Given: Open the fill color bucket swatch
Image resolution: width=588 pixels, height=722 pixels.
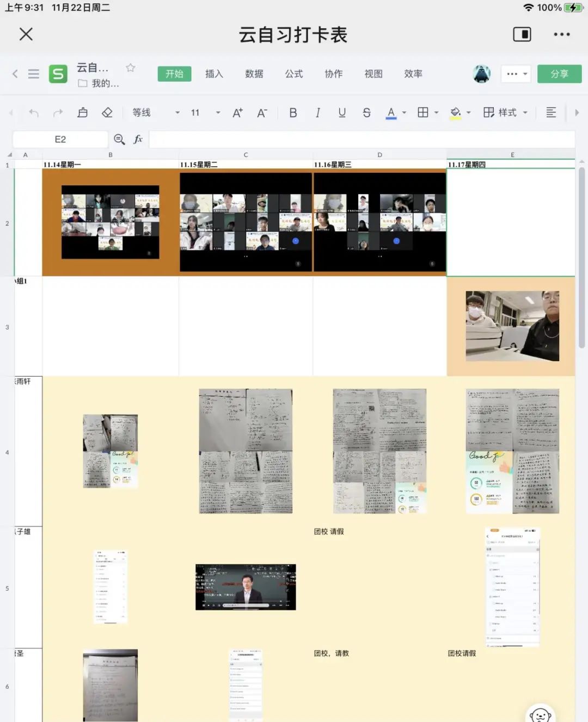Looking at the screenshot, I should [456, 112].
